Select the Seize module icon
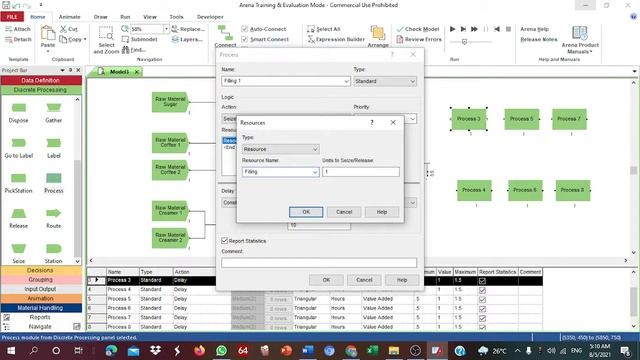The image size is (640, 360). [18, 248]
